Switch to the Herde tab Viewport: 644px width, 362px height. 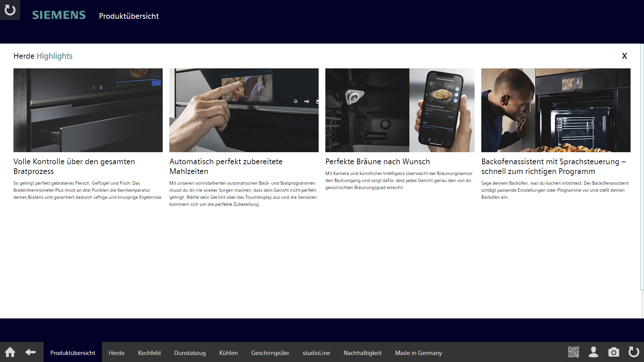(116, 353)
